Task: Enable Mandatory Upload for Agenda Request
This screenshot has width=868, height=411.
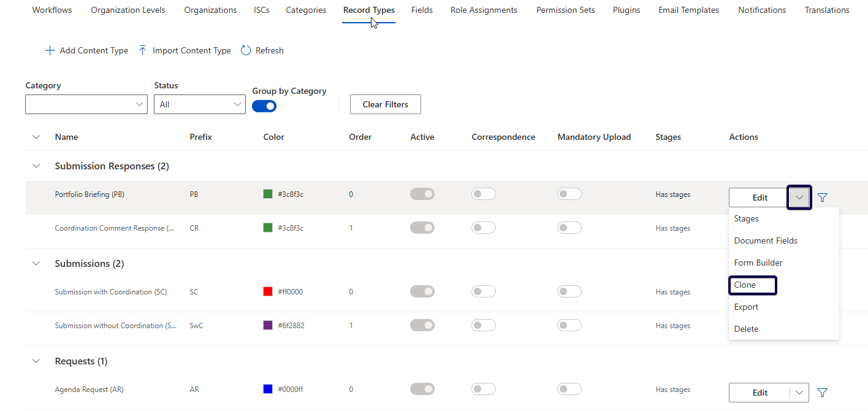Action: [x=569, y=390]
